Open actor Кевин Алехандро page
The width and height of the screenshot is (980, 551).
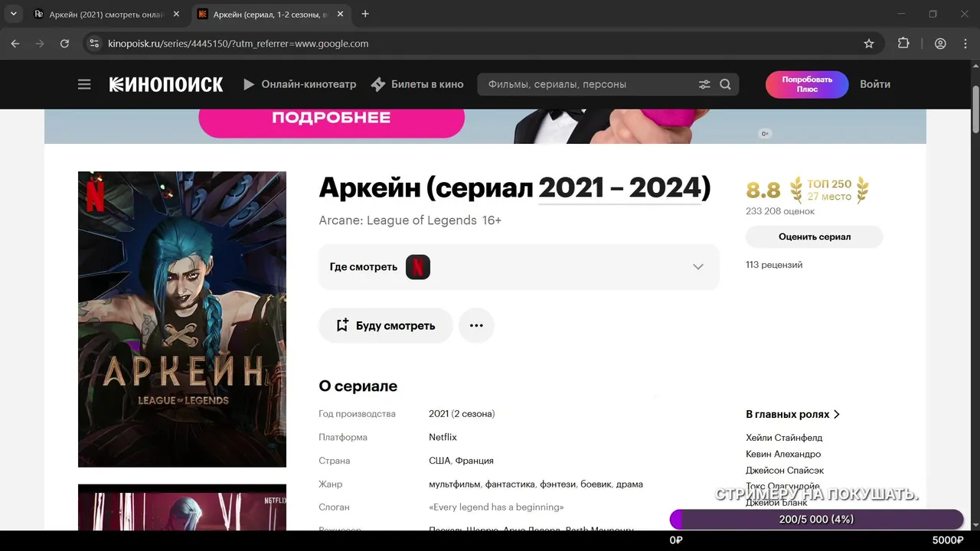coord(783,454)
